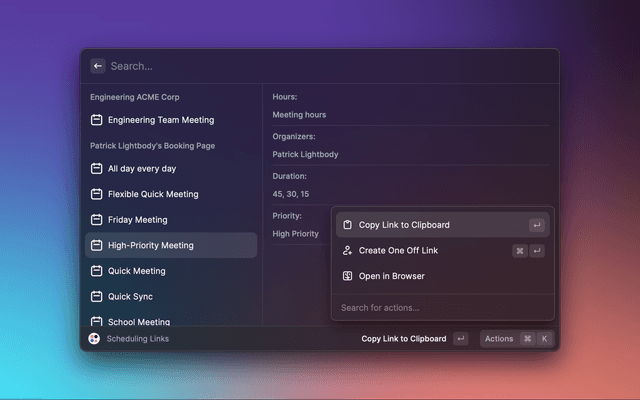640x400 pixels.
Task: Click the back arrow button
Action: [x=98, y=66]
